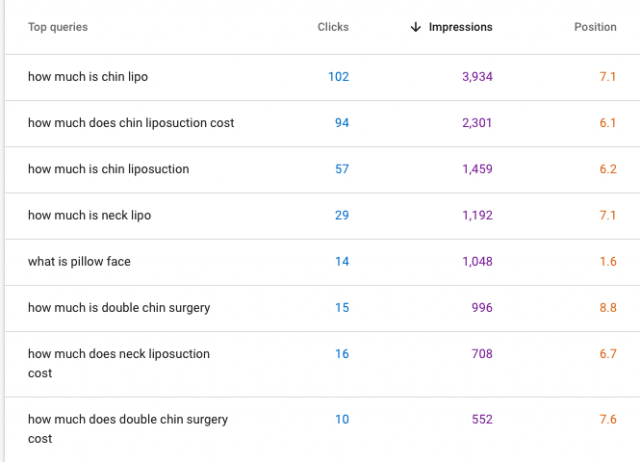This screenshot has height=462, width=640.
Task: Sort table by Clicks column header
Action: 333,27
